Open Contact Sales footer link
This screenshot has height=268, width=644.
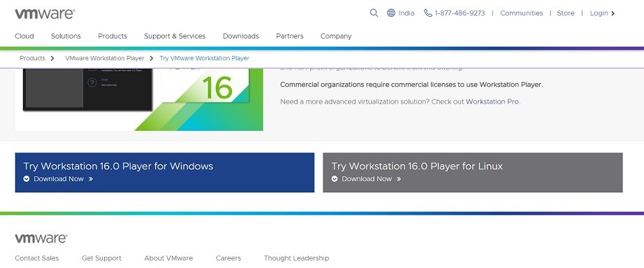[x=37, y=258]
